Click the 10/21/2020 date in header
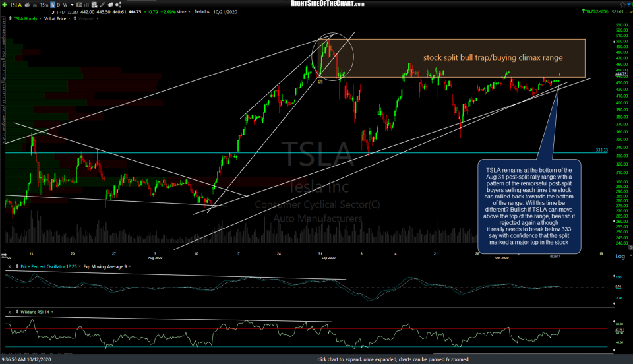This screenshot has width=633, height=364. 226,12
